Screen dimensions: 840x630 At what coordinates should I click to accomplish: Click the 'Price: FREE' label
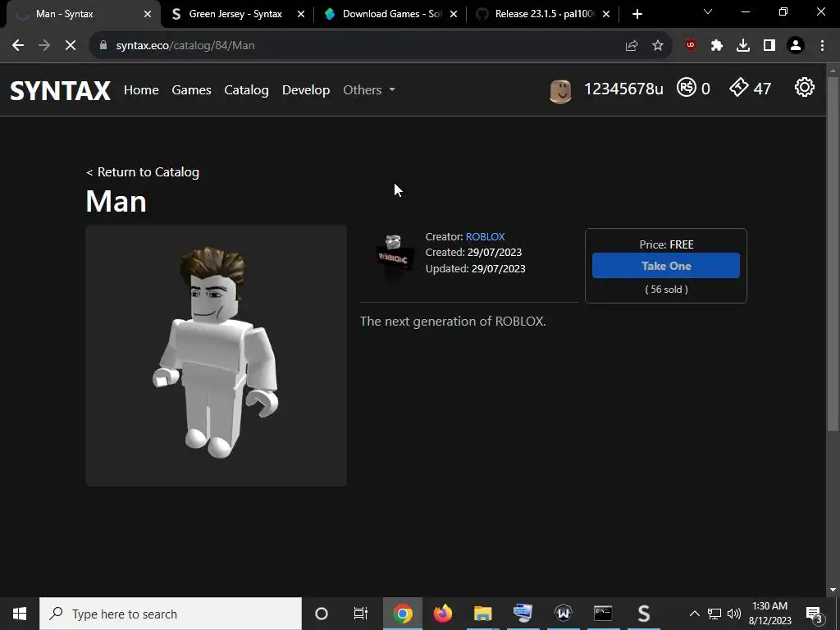pos(666,244)
